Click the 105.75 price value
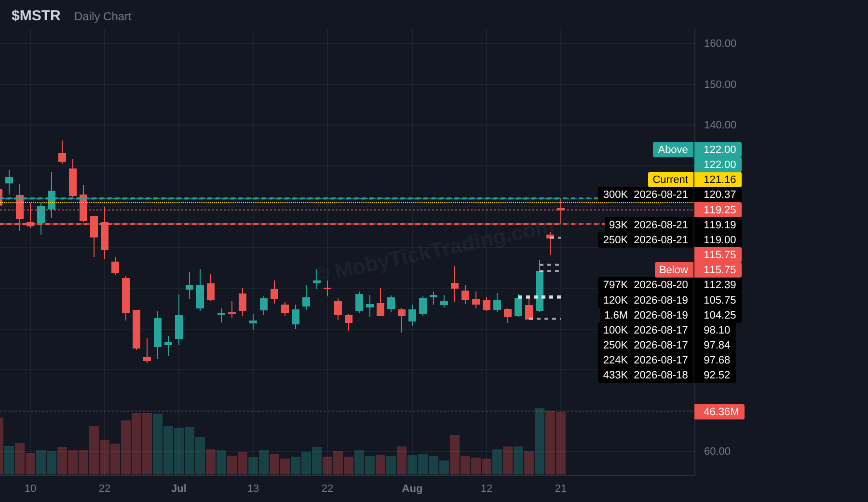Viewport: 868px width, 502px height. click(x=718, y=300)
